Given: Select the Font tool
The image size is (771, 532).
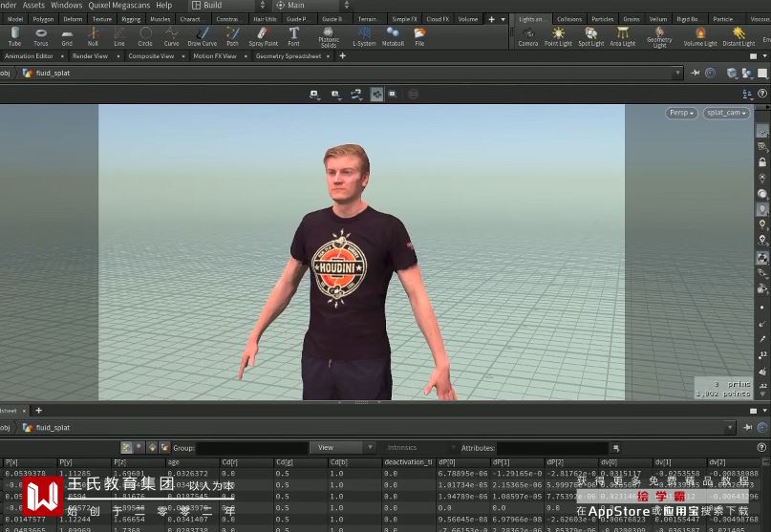Looking at the screenshot, I should 293,37.
